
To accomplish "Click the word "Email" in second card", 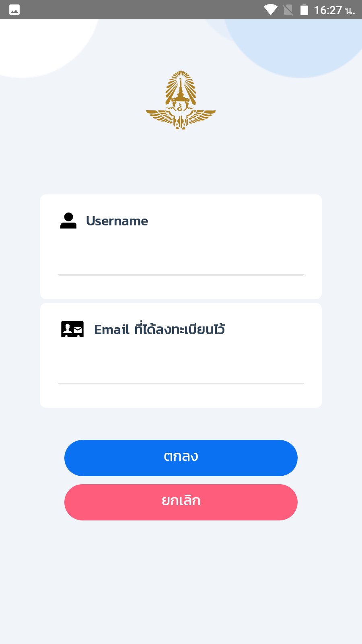I will pos(111,330).
